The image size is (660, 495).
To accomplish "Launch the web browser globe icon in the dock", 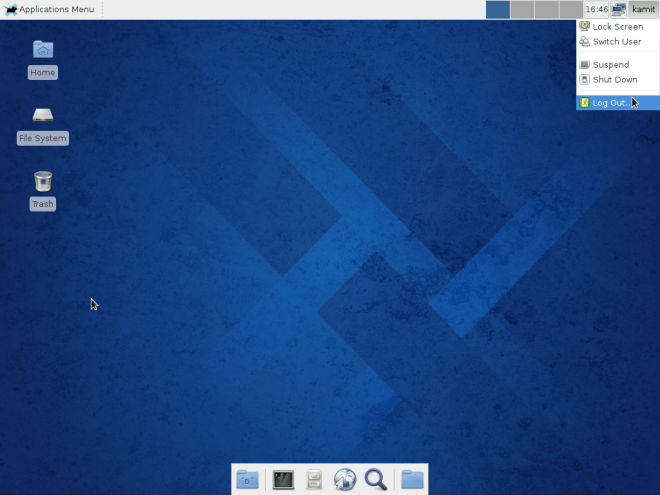I will pyautogui.click(x=345, y=479).
